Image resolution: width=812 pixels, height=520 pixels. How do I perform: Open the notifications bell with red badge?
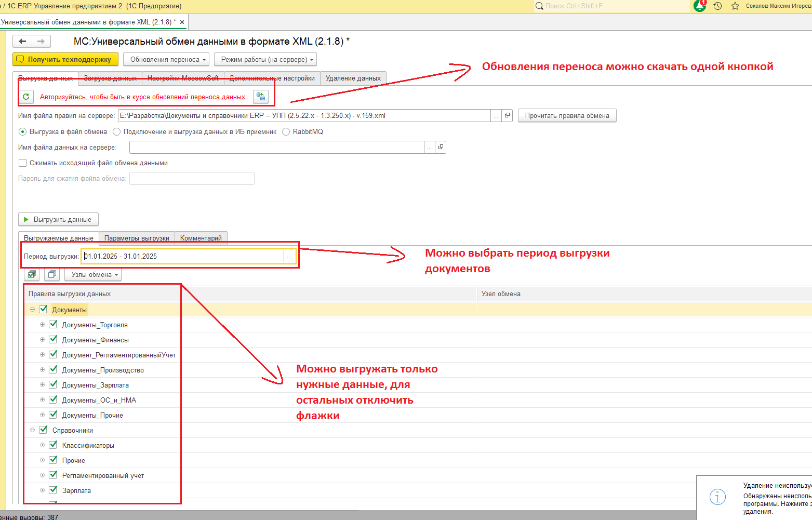coord(700,6)
